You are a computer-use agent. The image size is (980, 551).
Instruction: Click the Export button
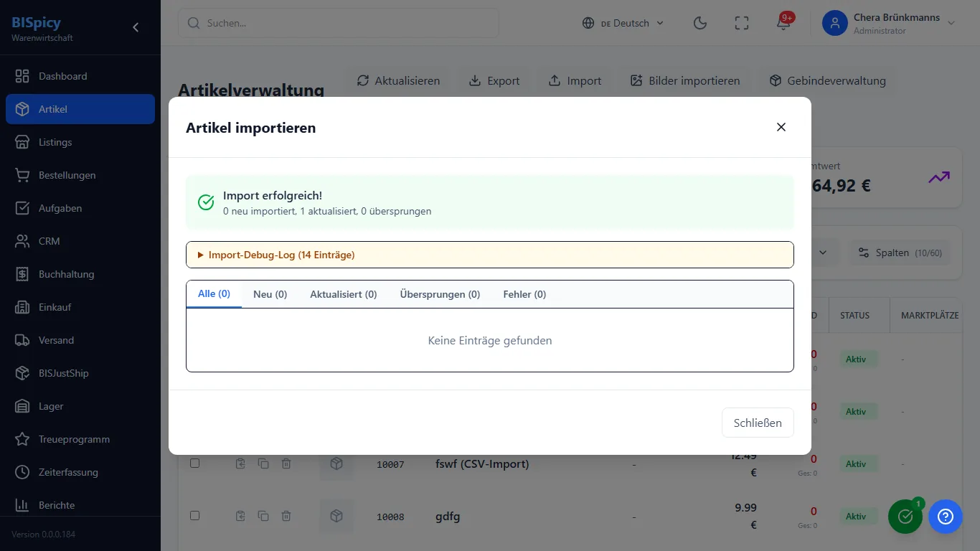[x=494, y=80]
